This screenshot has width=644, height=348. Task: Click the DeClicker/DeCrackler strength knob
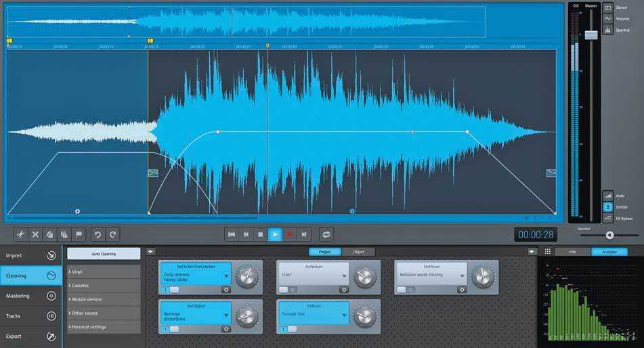(247, 278)
